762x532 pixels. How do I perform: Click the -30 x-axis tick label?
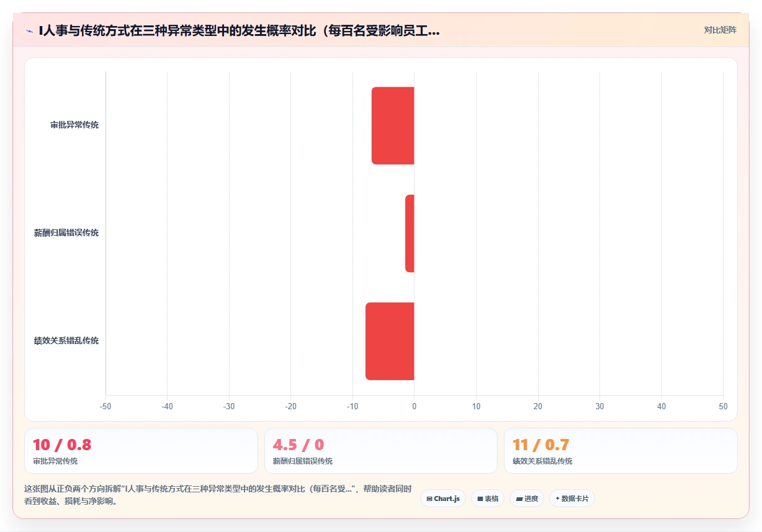pos(229,406)
